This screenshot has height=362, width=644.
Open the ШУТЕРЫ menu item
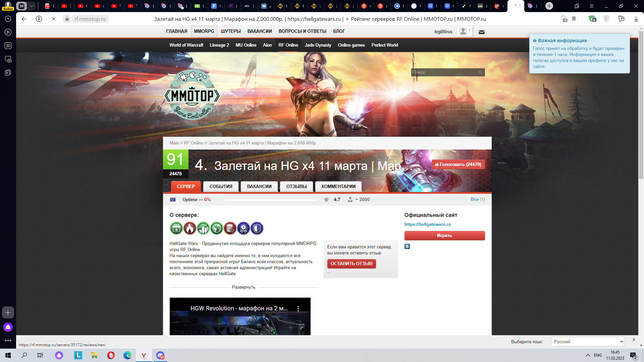click(x=231, y=31)
